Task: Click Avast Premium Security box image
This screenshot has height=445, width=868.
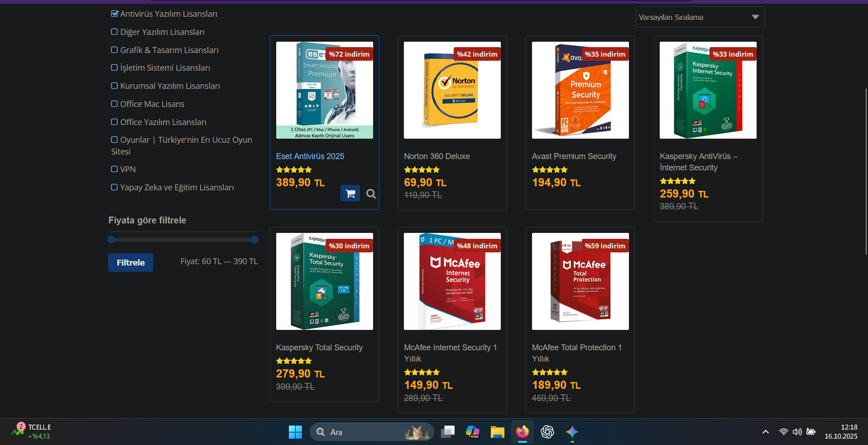Action: 580,90
